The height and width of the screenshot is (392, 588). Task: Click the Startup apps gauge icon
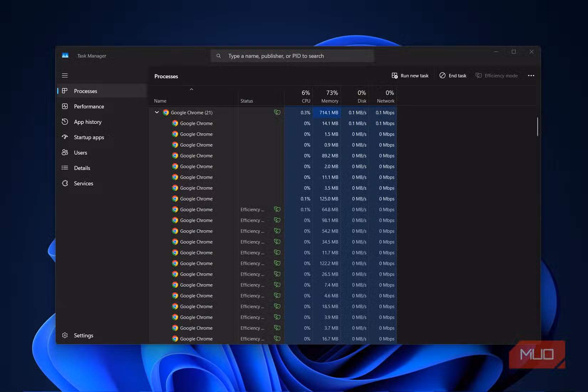pyautogui.click(x=65, y=137)
